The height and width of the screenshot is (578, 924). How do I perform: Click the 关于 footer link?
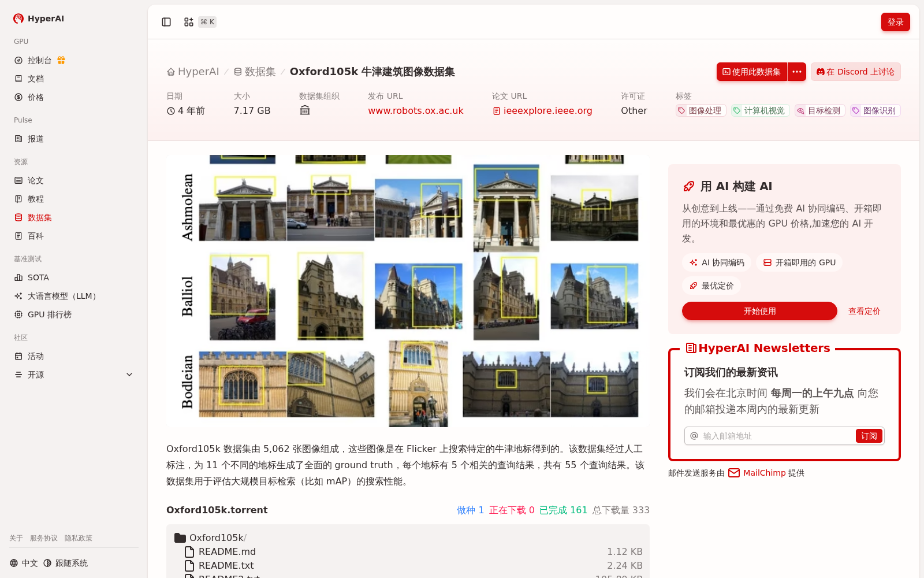[16, 538]
